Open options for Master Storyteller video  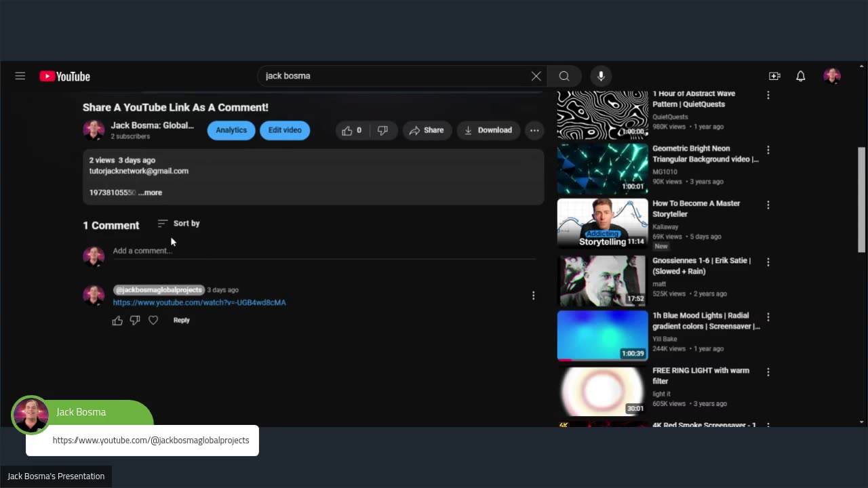point(768,205)
